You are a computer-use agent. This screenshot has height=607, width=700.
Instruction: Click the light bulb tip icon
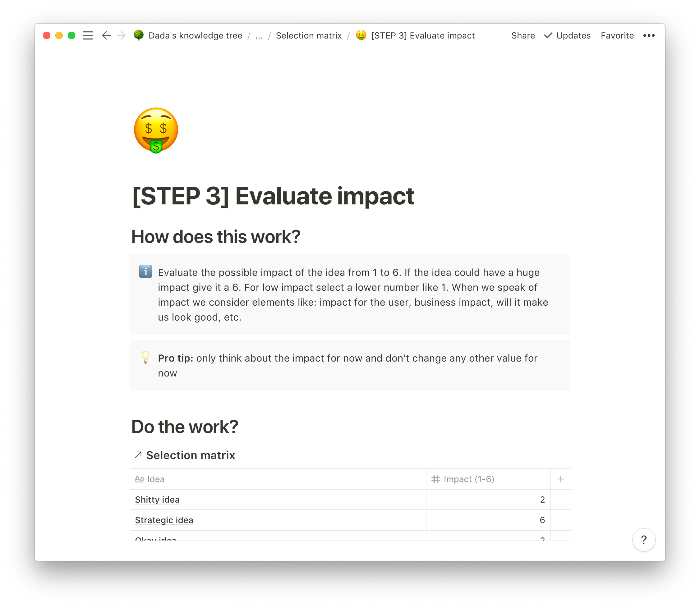[x=145, y=357]
